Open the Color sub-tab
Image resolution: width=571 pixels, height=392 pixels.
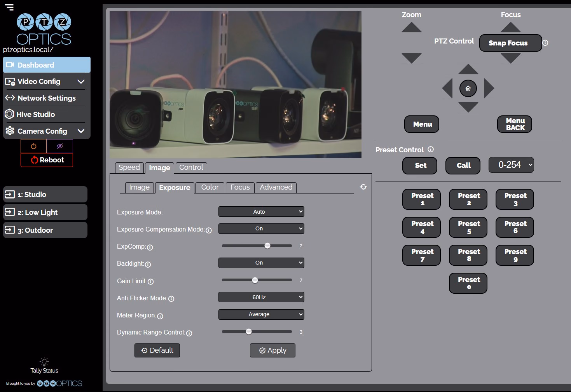(x=210, y=187)
